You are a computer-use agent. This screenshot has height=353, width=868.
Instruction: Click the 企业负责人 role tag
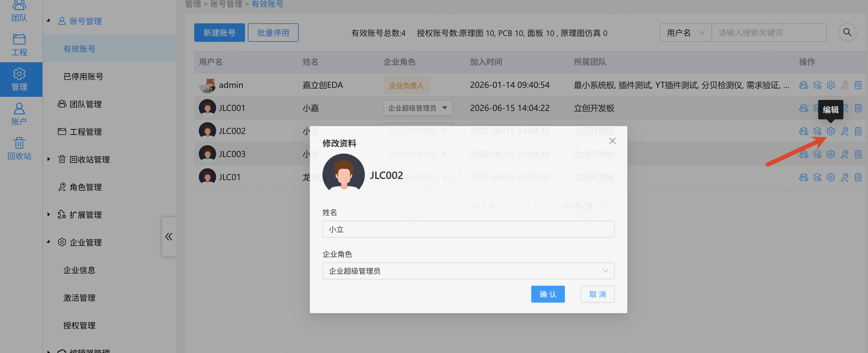[406, 85]
